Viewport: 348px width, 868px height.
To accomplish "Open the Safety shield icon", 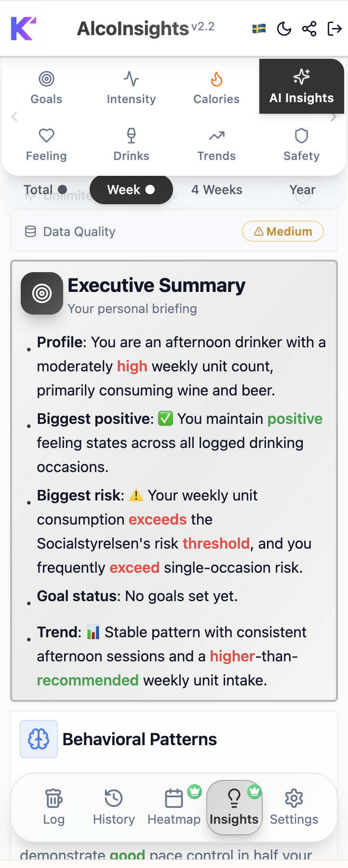I will point(301,135).
